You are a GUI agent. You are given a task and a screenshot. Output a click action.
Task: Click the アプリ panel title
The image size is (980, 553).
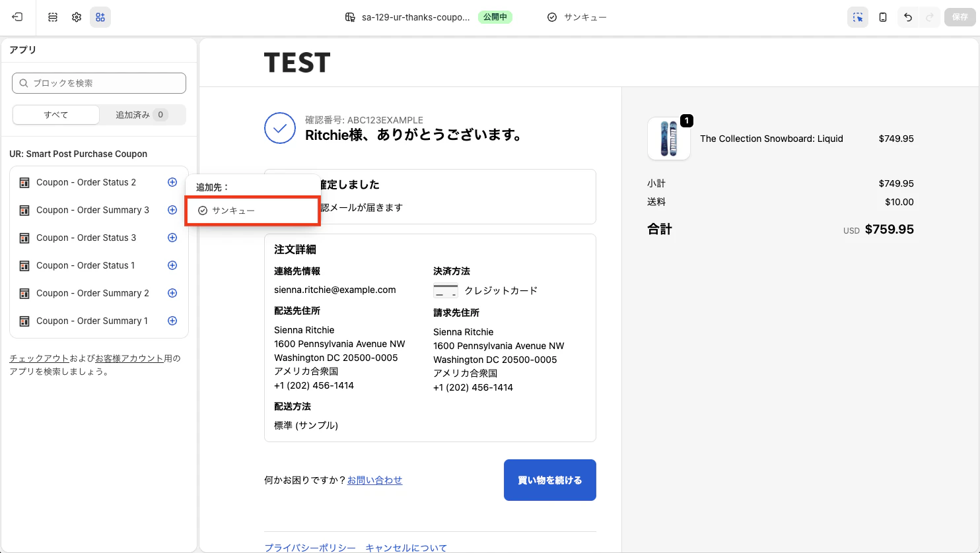click(x=22, y=50)
